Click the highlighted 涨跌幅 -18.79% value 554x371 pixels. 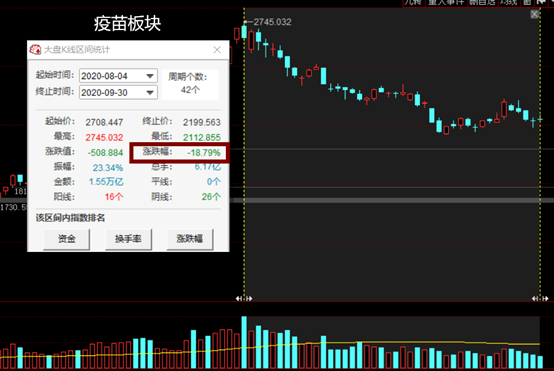[204, 153]
